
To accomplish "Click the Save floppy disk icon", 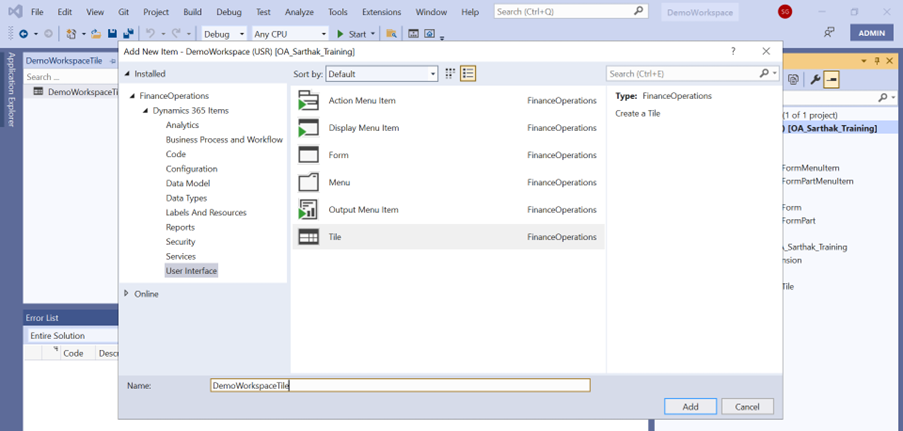I will (113, 34).
